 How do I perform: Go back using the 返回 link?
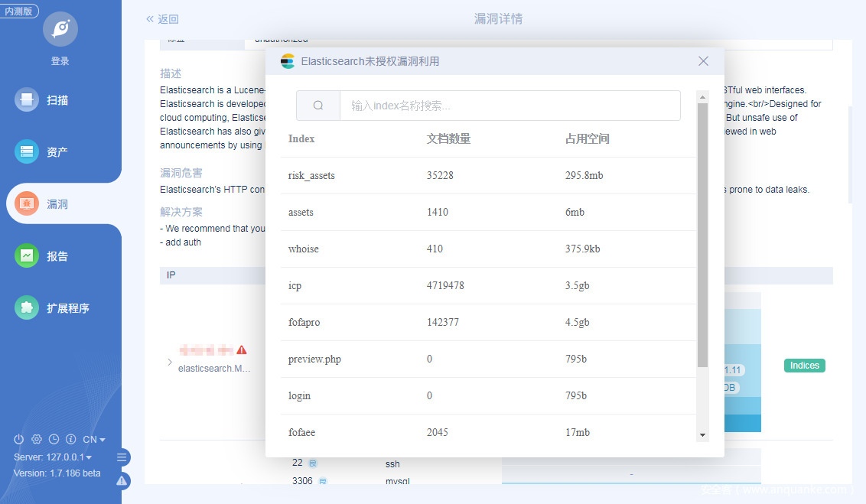point(162,19)
